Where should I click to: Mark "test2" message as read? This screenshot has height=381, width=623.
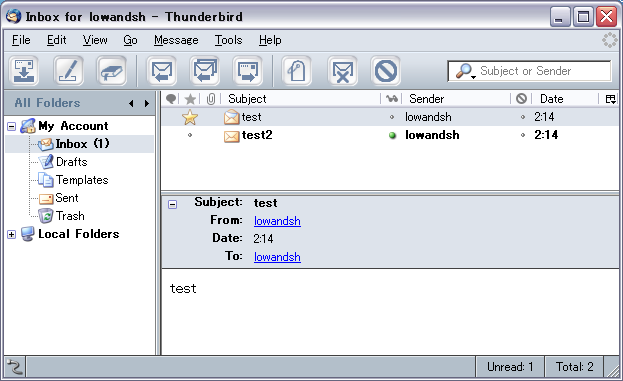pyautogui.click(x=392, y=135)
